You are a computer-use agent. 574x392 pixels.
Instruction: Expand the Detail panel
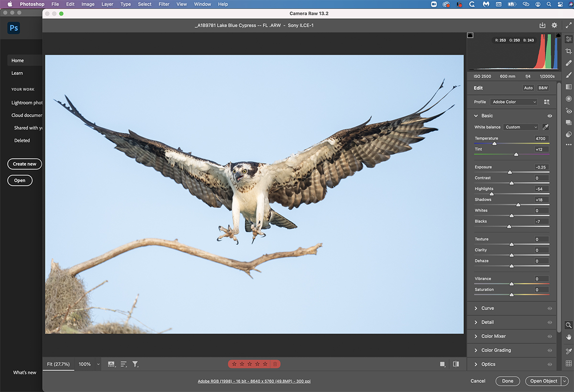click(x=476, y=322)
